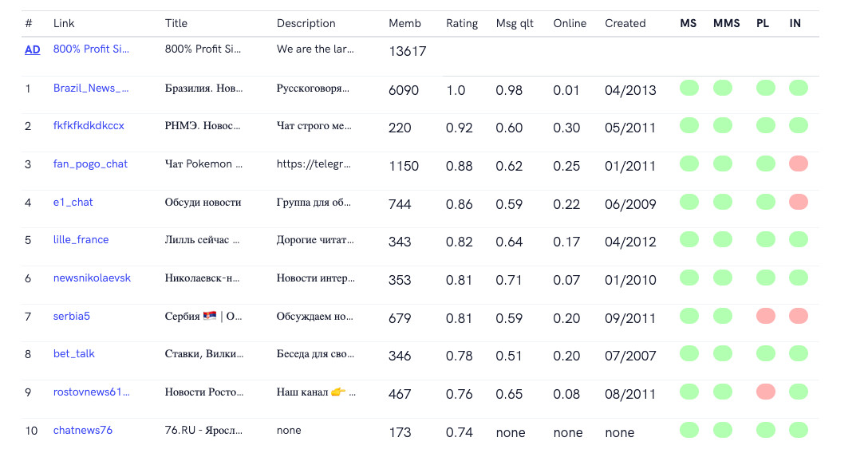Click the red IN indicator for e1_chat
The height and width of the screenshot is (449, 868).
click(798, 202)
